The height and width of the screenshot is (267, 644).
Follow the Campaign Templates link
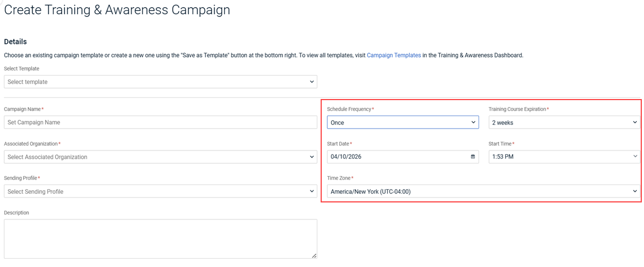(x=394, y=55)
